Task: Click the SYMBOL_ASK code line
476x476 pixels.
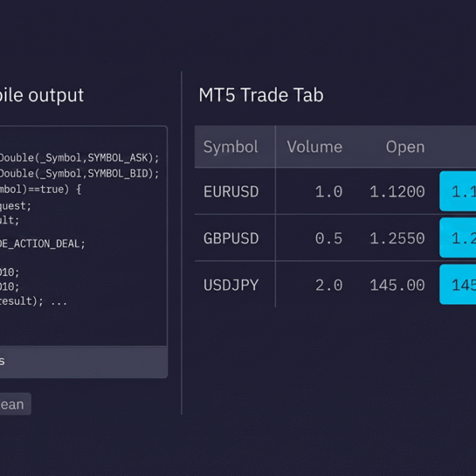Action: (79, 158)
